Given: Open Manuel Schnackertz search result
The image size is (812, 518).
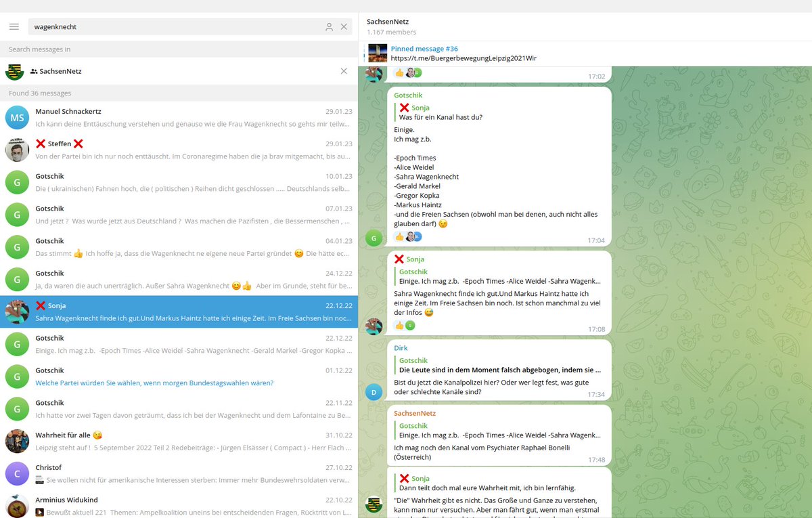Looking at the screenshot, I should tap(179, 118).
